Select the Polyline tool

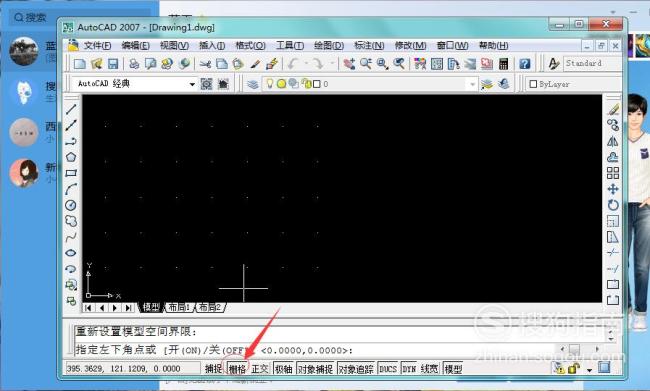pos(71,141)
